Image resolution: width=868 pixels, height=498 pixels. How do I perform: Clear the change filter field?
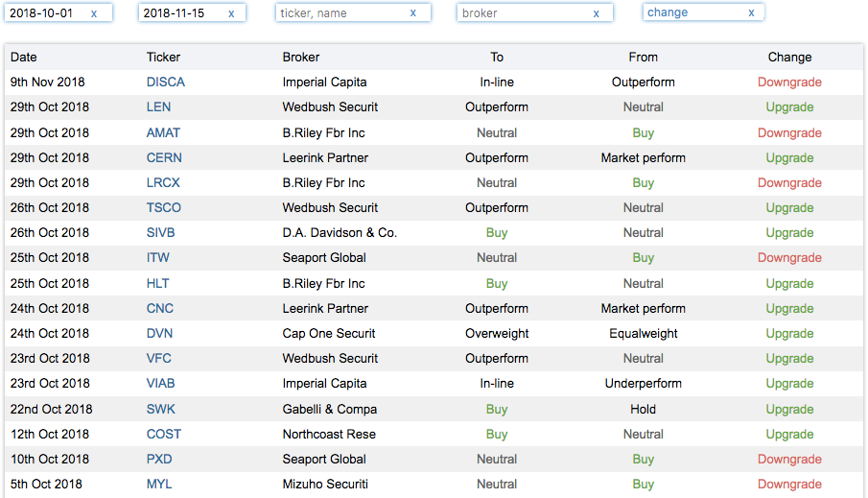point(751,12)
